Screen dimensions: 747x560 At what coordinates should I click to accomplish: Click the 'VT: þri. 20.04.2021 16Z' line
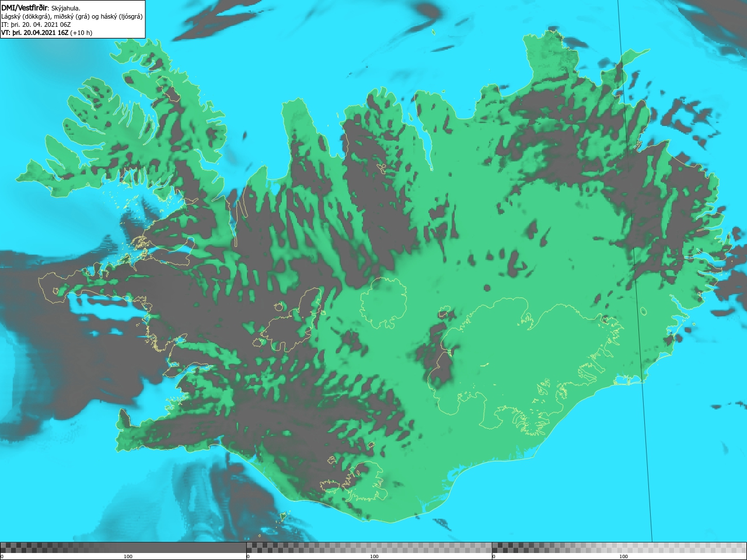47,33
